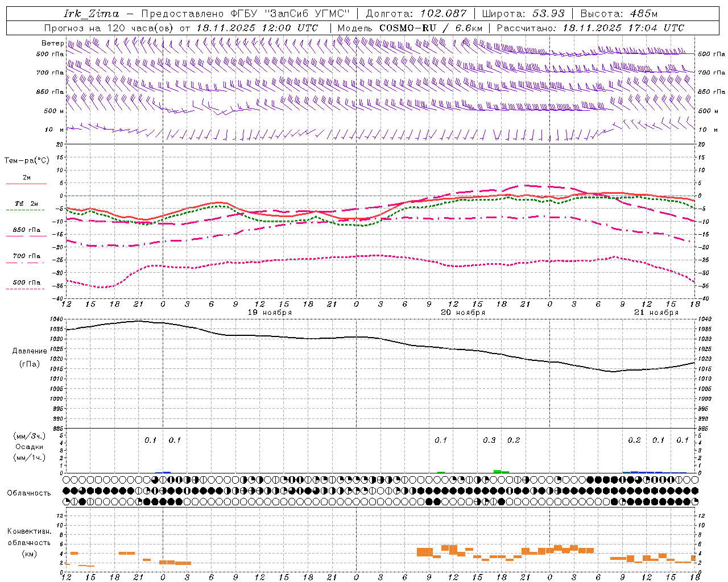Image resolution: width=728 pixels, height=582 pixels.
Task: Click the Тем-ра(°C) axis title
Action: coord(27,161)
